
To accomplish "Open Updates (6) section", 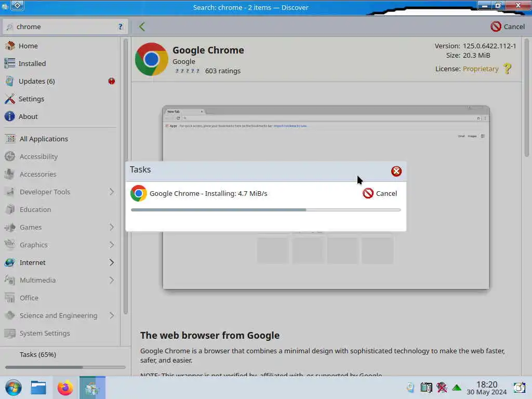I will pyautogui.click(x=60, y=81).
